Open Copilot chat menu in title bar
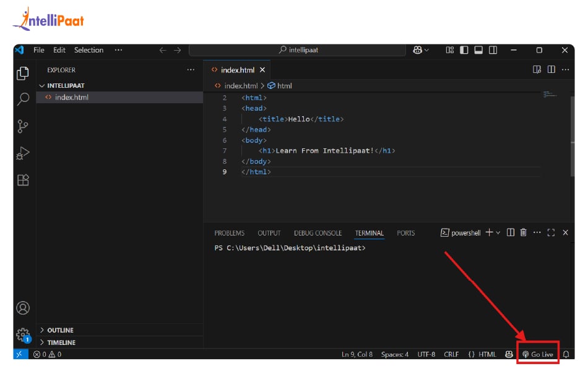 click(x=421, y=50)
